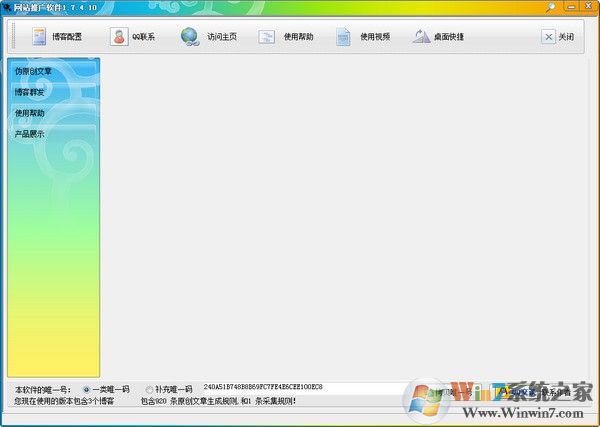This screenshot has height=427, width=600.
Task: Select the 一类唯一码 radio button
Action: (86, 390)
